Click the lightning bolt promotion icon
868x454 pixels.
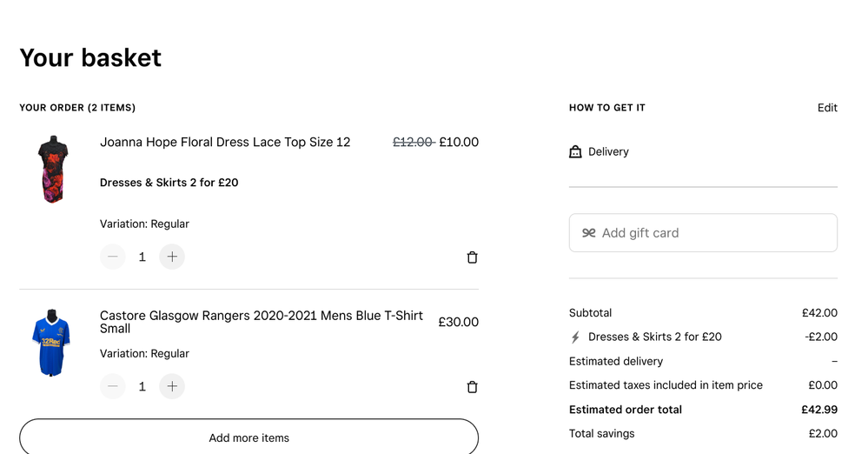pyautogui.click(x=575, y=337)
